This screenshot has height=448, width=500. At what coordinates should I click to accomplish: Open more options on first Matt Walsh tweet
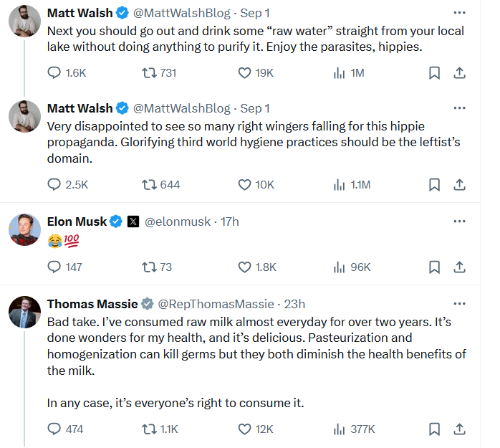click(459, 13)
